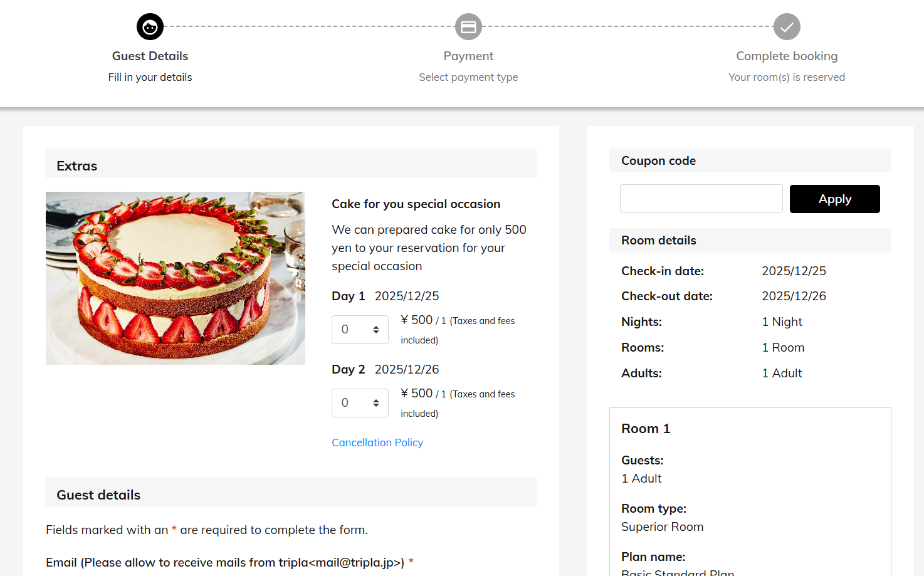Click the Guest Details face icon
Screen dimensions: 924x576
[x=150, y=27]
